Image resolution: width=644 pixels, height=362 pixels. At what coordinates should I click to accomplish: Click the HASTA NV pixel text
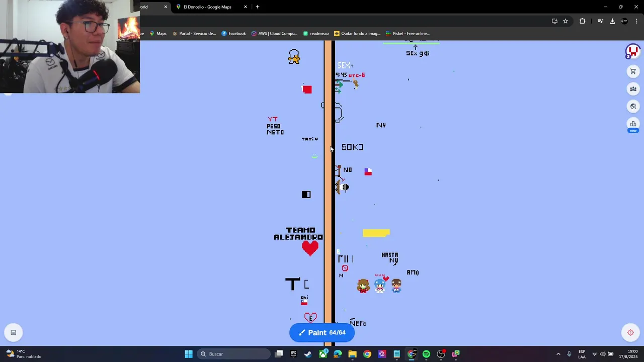pos(390,258)
